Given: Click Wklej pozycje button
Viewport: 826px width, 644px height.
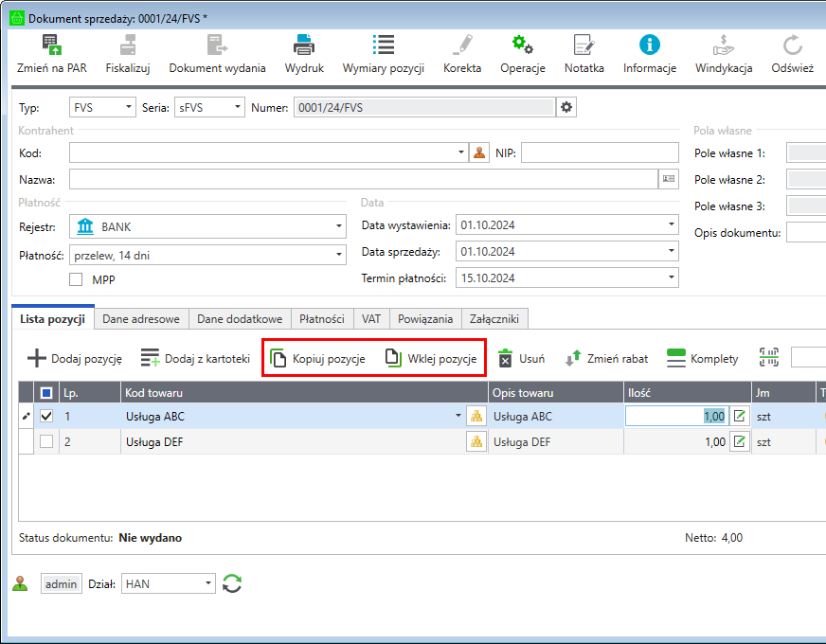Looking at the screenshot, I should pos(431,359).
